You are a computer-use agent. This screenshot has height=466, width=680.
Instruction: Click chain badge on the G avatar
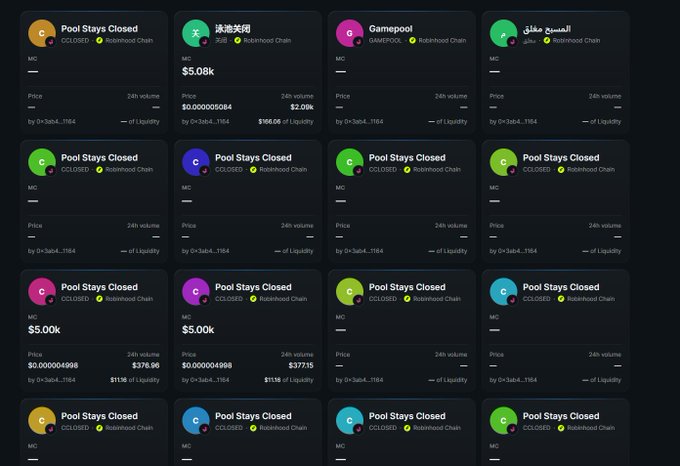[358, 42]
